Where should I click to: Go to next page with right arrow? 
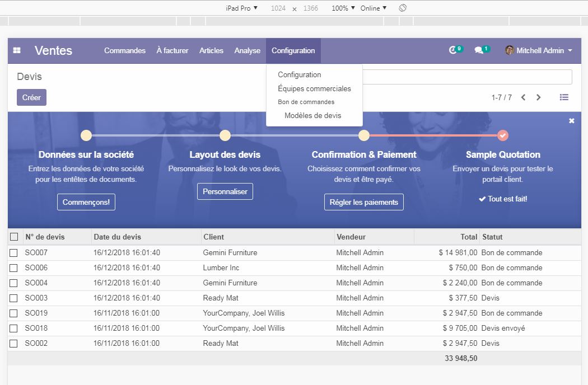(538, 97)
